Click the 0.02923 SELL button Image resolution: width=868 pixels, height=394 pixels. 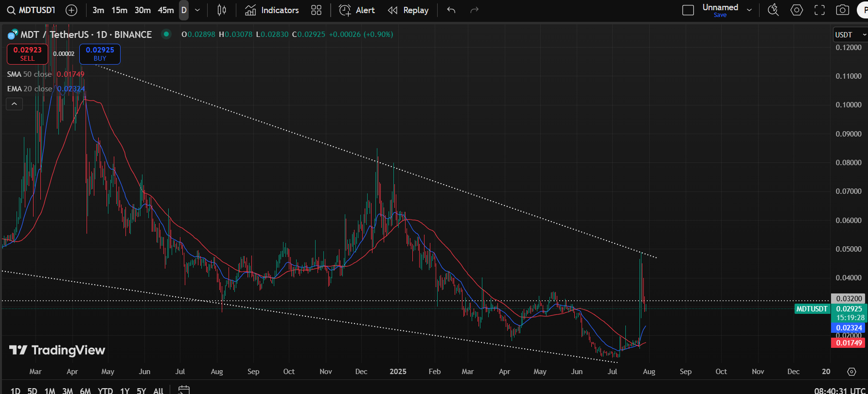click(27, 54)
